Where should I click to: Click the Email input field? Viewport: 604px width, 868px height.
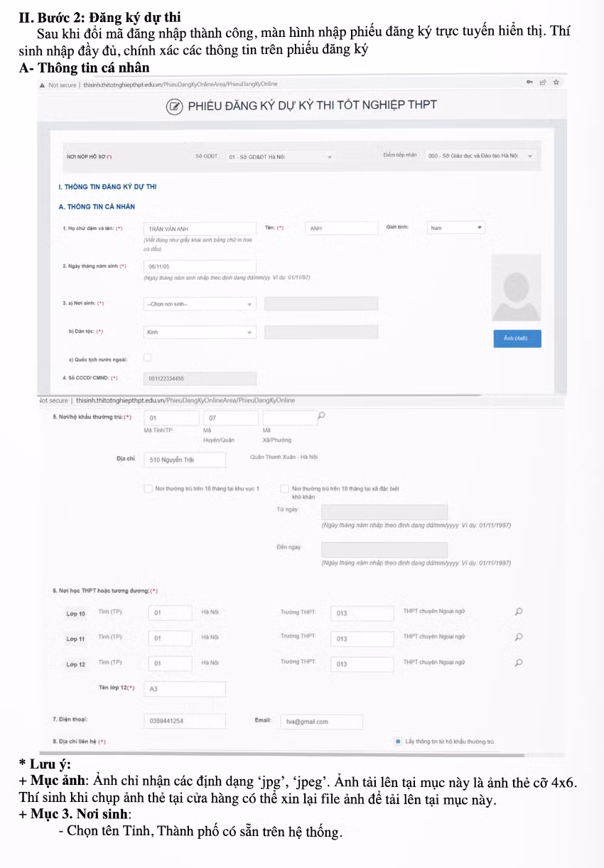coord(321,721)
